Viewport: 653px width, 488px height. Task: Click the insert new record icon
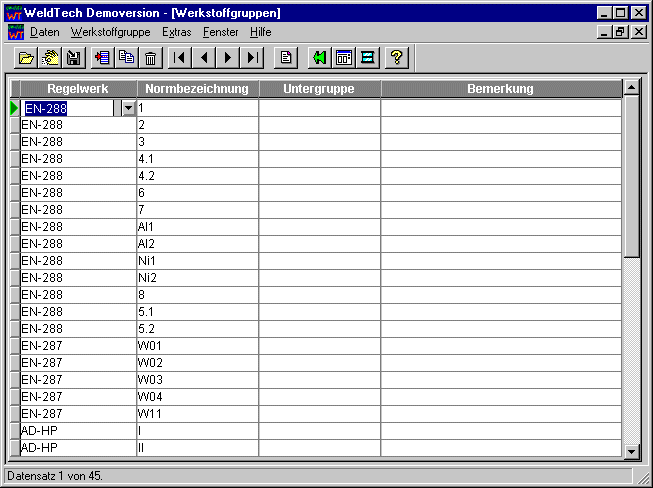[x=102, y=58]
